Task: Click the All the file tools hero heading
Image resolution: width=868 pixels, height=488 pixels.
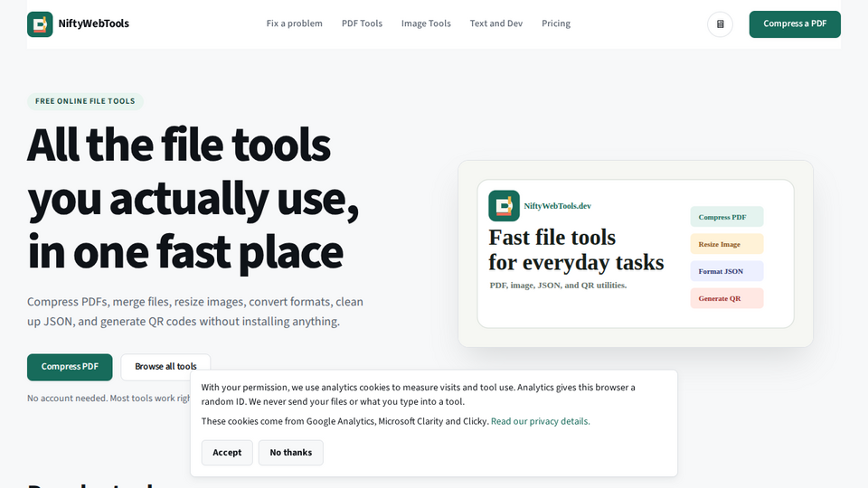Action: [193, 198]
